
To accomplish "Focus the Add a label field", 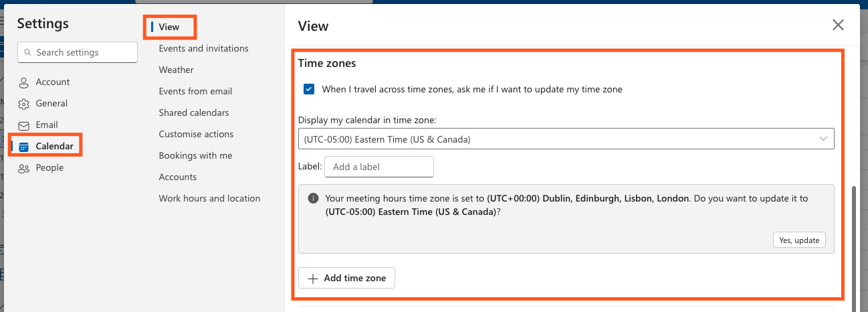I will [379, 167].
